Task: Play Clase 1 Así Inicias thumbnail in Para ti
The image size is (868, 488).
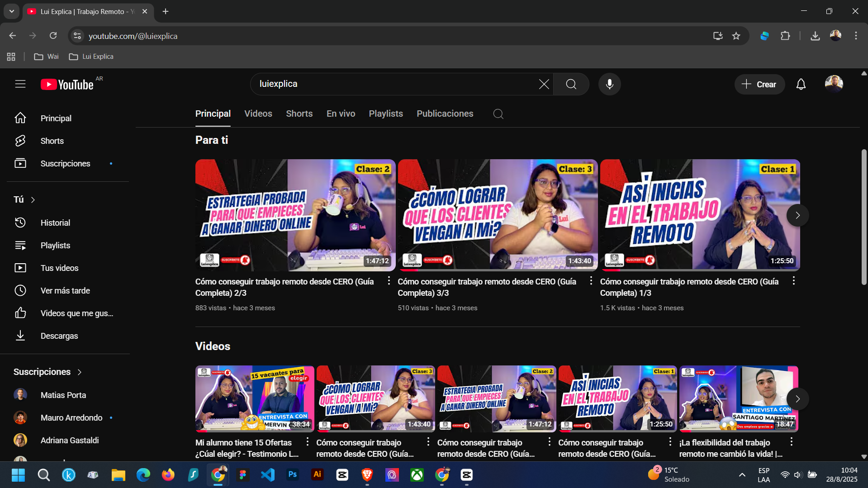Action: pos(700,215)
